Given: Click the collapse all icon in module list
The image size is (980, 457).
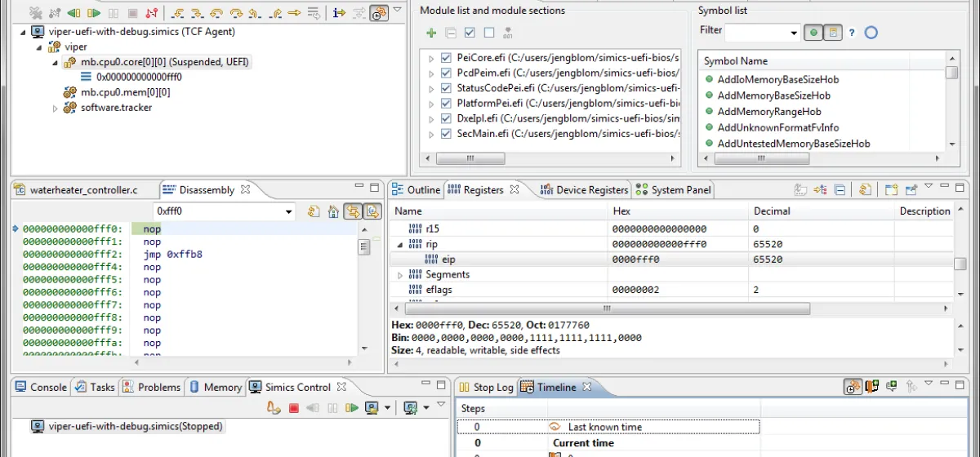Looking at the screenshot, I should pyautogui.click(x=451, y=33).
